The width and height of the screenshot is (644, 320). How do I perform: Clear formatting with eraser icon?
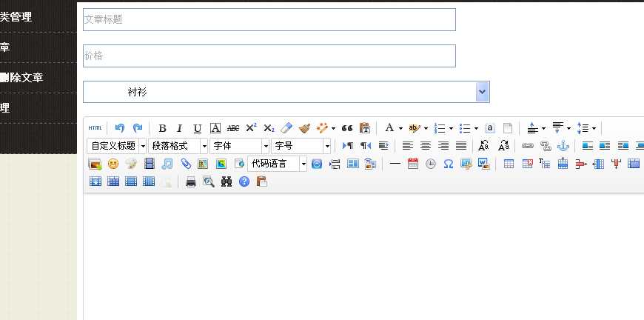(x=286, y=128)
